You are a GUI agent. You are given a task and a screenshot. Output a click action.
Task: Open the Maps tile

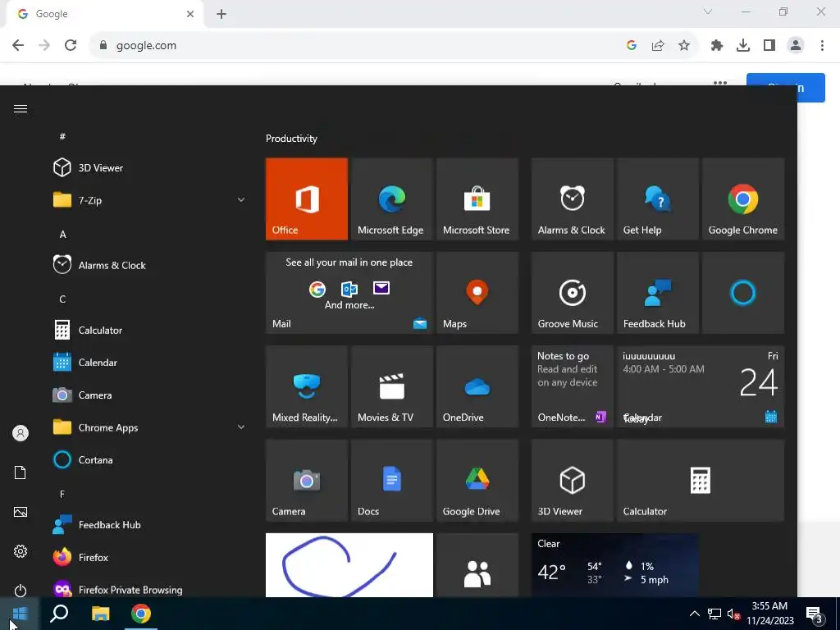click(477, 293)
